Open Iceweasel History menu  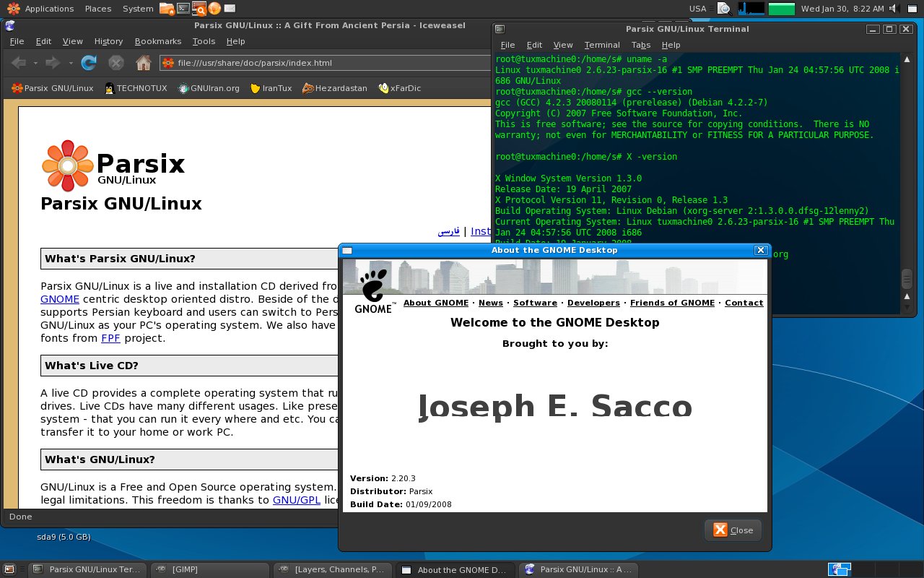click(108, 41)
